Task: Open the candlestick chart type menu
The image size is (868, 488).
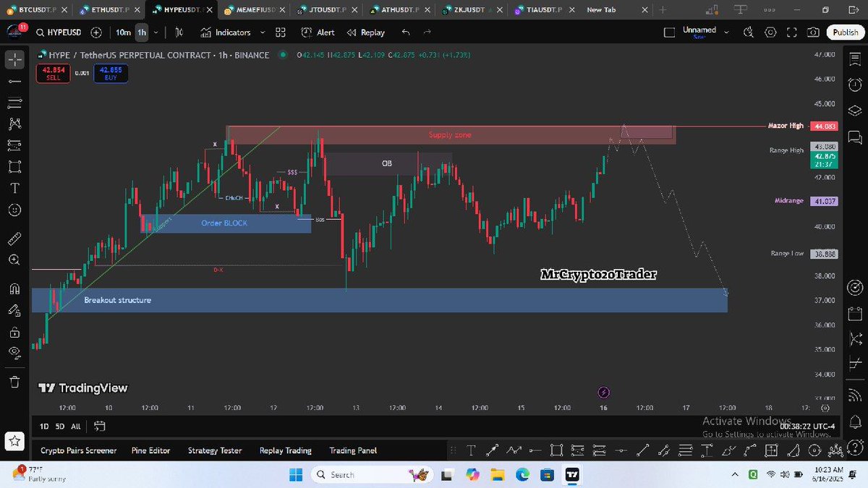Action: click(179, 33)
